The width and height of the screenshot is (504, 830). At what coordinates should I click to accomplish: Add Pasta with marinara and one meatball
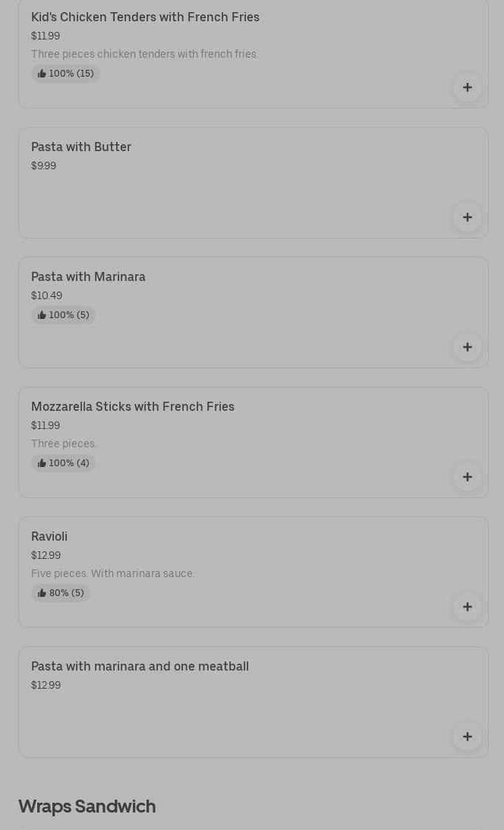coord(467,737)
